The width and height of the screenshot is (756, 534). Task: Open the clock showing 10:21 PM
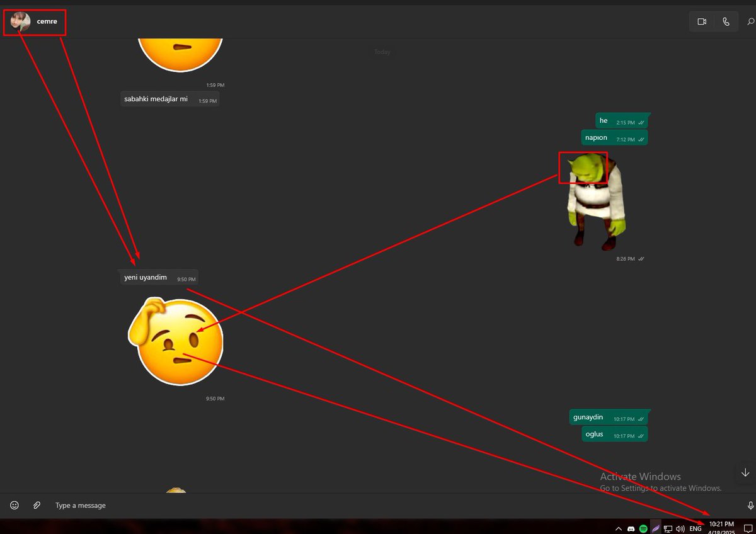click(722, 528)
